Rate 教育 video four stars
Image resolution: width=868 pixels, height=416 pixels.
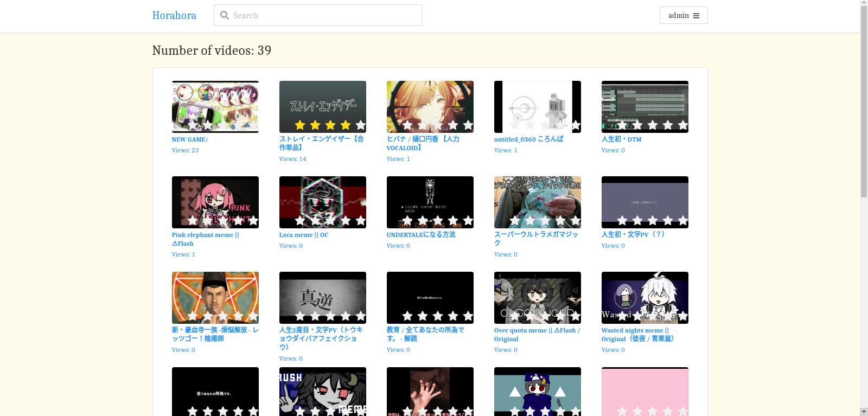(x=453, y=316)
